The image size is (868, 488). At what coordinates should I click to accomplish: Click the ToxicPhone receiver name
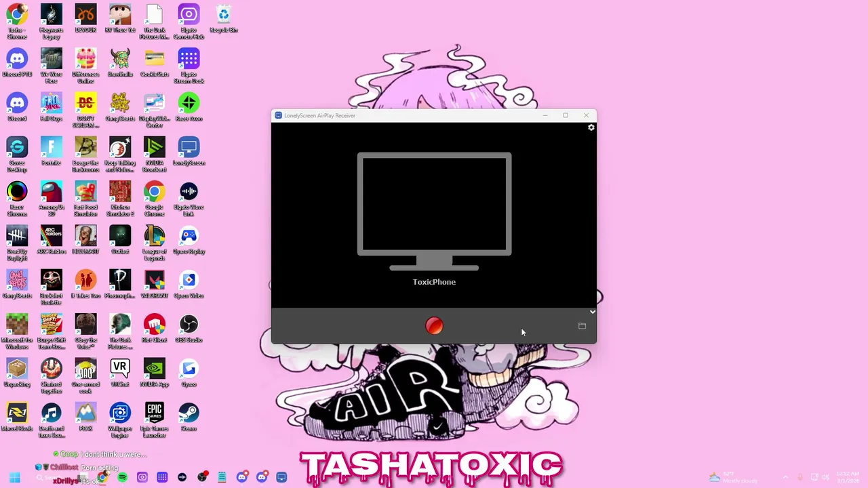(434, 282)
